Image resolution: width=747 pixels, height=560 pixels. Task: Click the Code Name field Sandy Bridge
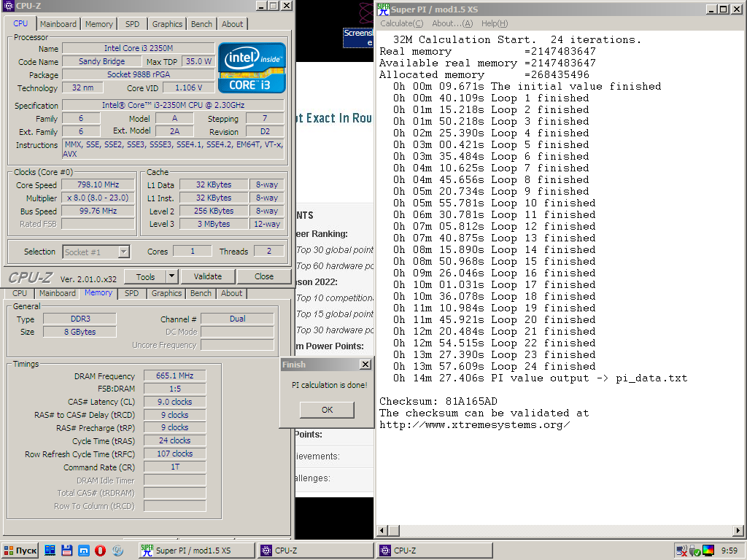(x=102, y=61)
